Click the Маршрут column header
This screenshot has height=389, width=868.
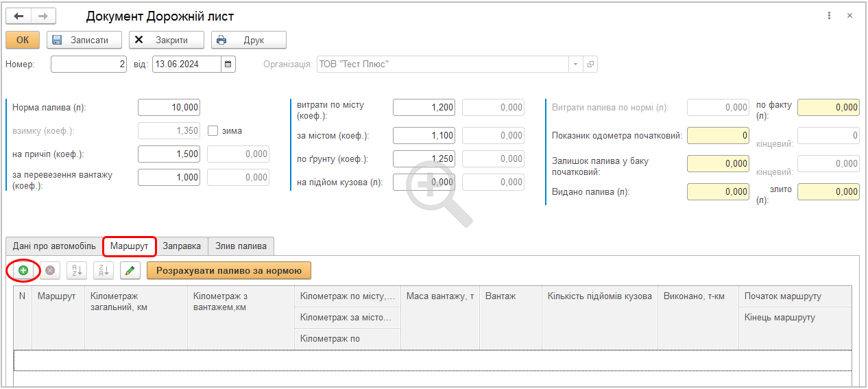[x=58, y=317]
